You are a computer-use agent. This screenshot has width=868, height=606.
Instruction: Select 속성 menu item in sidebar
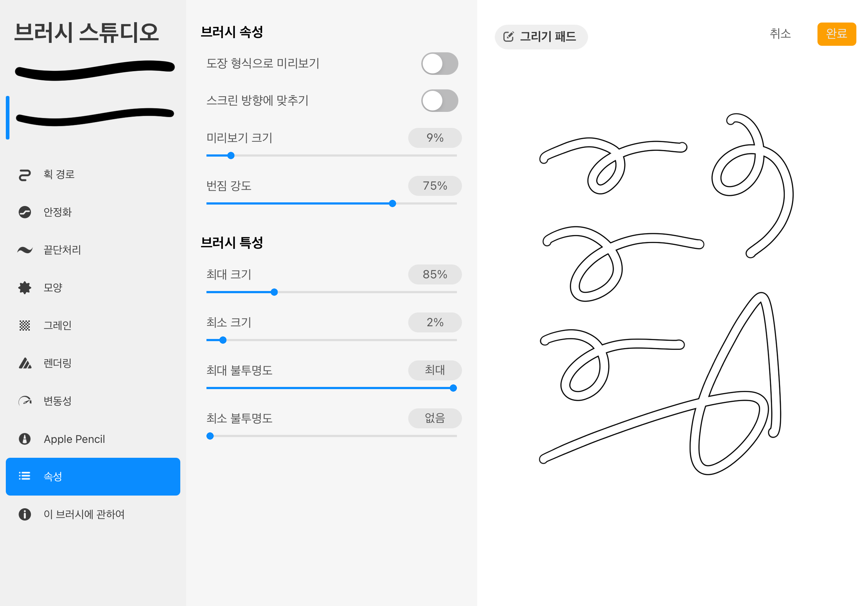(93, 477)
